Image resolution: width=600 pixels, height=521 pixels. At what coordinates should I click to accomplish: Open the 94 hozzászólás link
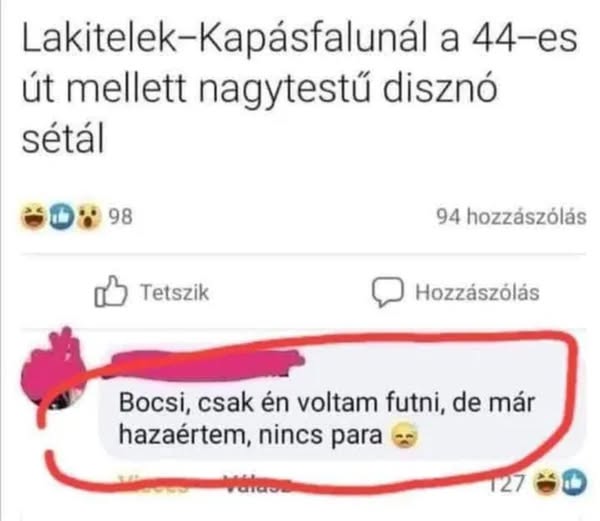(512, 217)
